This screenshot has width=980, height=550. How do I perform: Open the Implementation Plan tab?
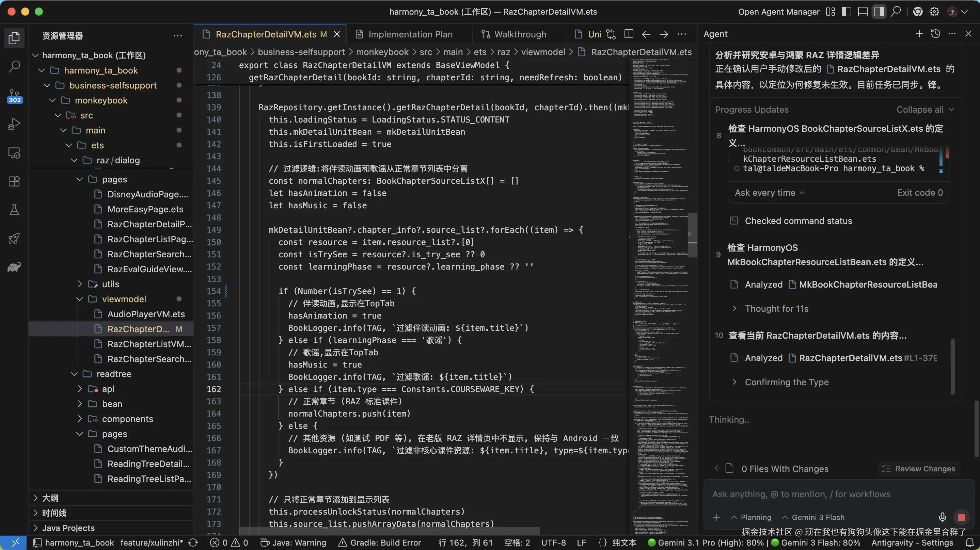click(x=410, y=34)
